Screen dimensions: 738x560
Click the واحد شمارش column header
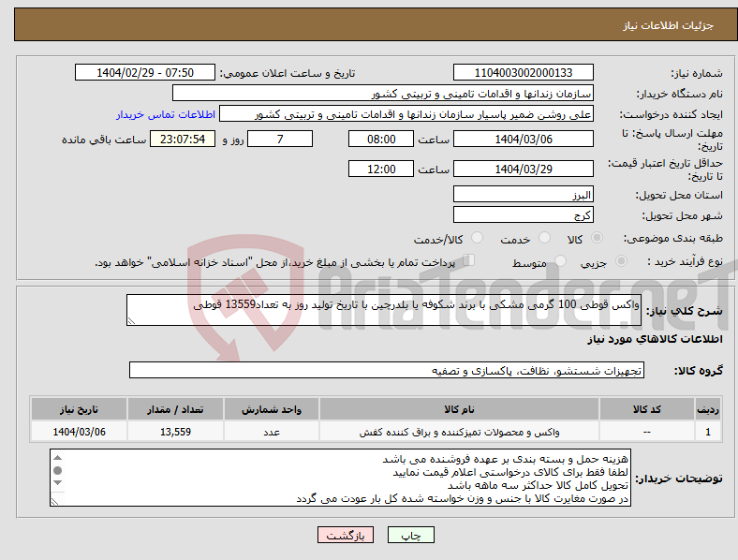click(272, 409)
